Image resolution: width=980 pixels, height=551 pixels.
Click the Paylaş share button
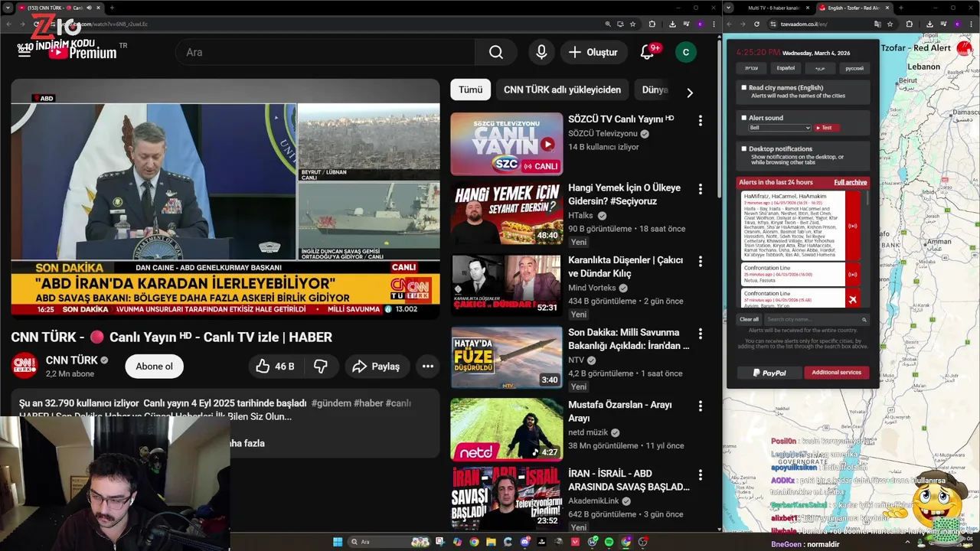click(x=376, y=367)
